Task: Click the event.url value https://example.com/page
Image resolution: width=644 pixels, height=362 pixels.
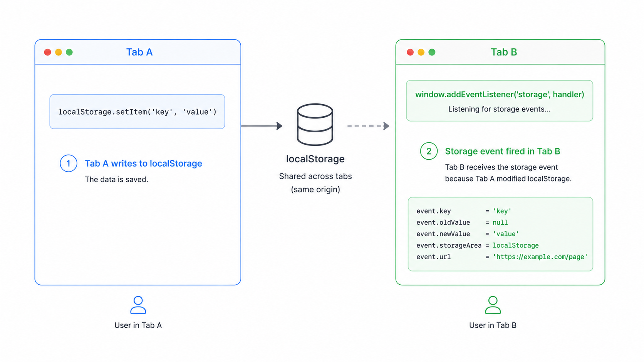Action: (x=540, y=257)
